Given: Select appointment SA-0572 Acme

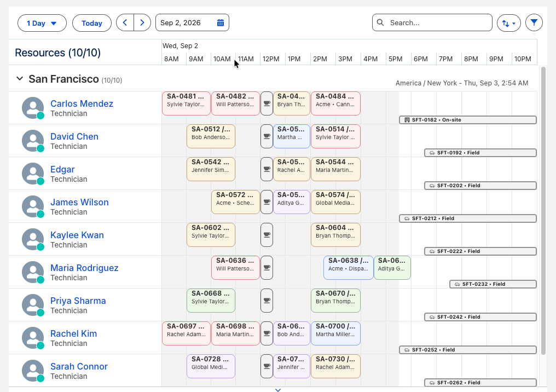Looking at the screenshot, I should [x=235, y=202].
